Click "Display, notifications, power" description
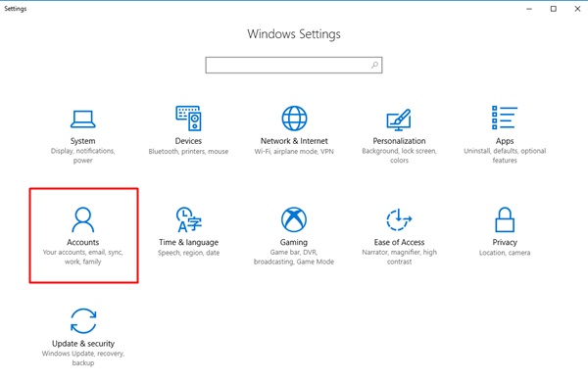The image size is (588, 383). (x=83, y=156)
